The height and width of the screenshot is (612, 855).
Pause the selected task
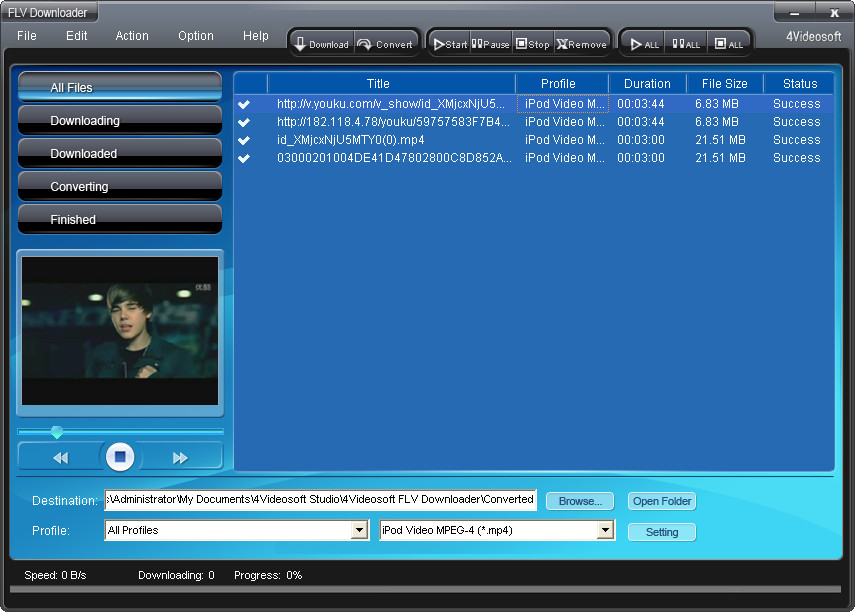(491, 44)
